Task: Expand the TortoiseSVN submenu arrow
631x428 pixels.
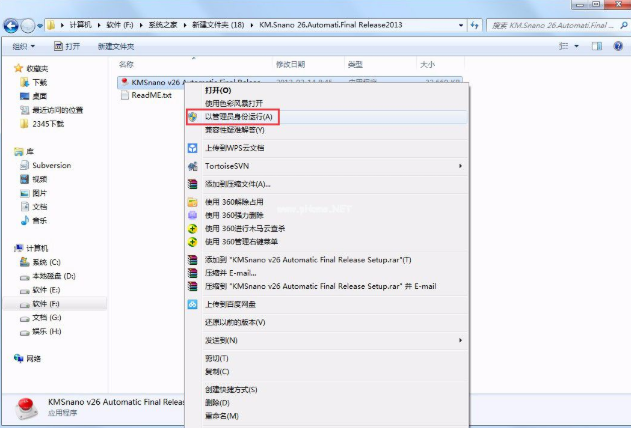Action: coord(460,166)
